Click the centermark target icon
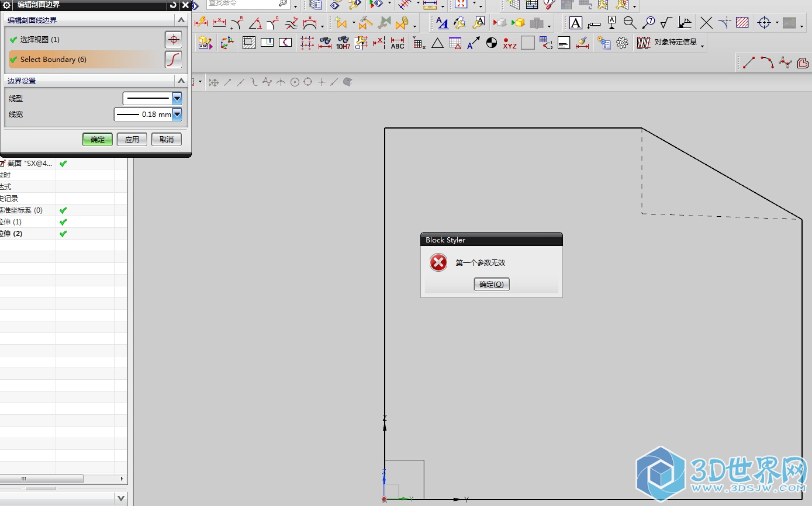The height and width of the screenshot is (506, 812). pyautogui.click(x=764, y=23)
